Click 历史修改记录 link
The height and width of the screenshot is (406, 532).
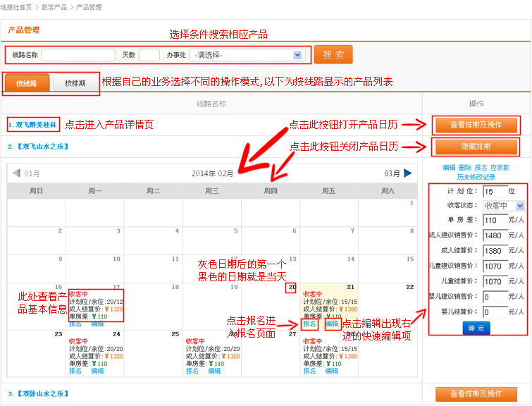click(x=476, y=177)
